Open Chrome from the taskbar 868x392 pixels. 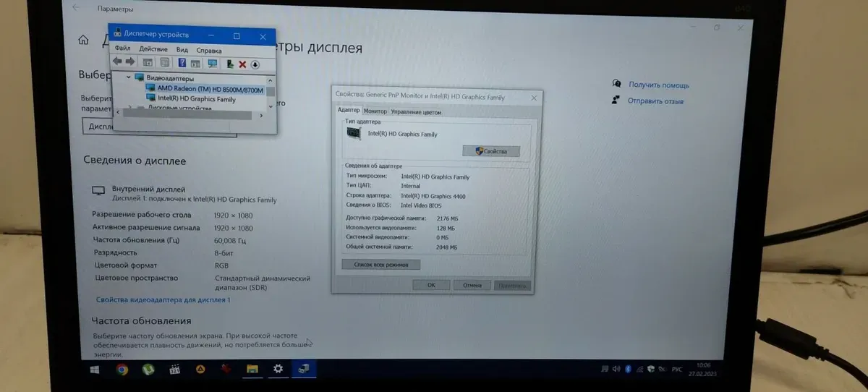pos(122,369)
